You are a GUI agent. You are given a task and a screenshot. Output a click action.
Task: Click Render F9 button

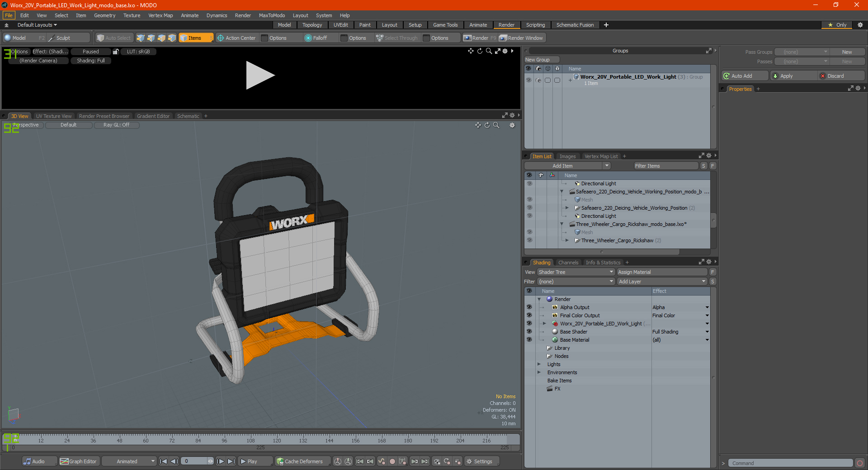[480, 38]
